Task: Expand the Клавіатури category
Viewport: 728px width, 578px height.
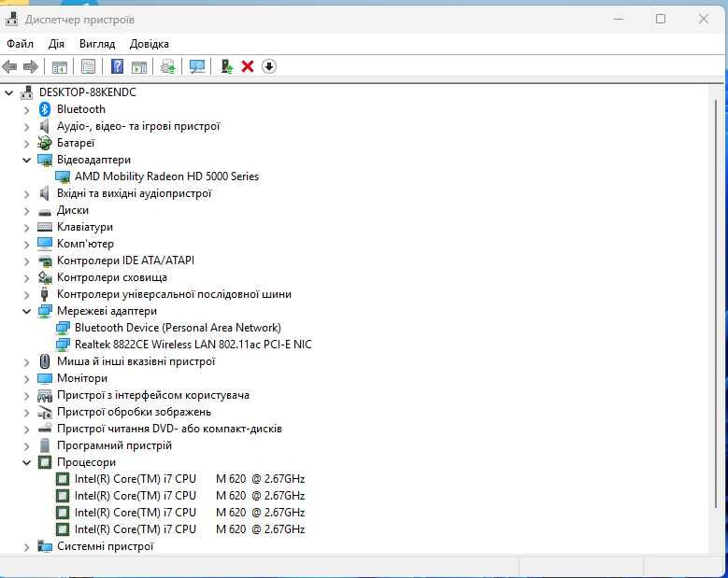Action: click(26, 228)
